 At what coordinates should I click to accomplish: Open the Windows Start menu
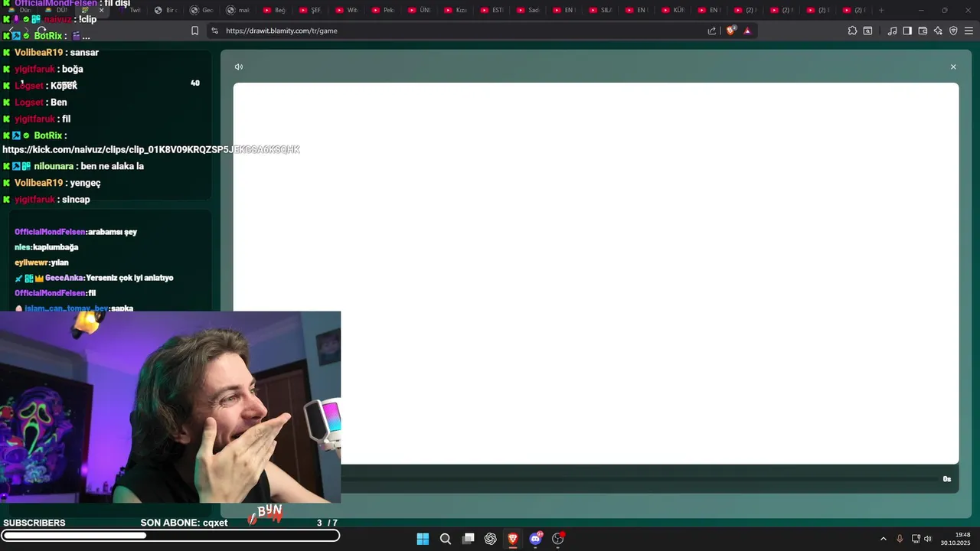click(423, 539)
